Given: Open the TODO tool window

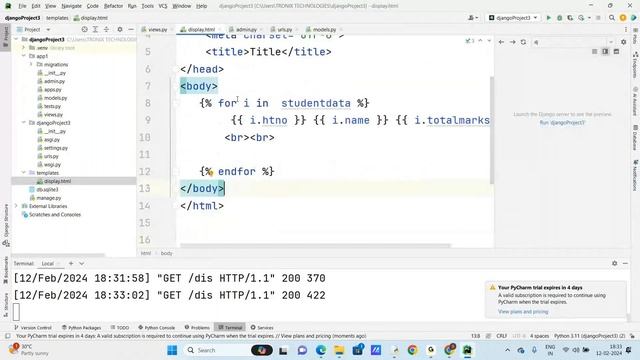Looking at the screenshot, I should (x=120, y=327).
